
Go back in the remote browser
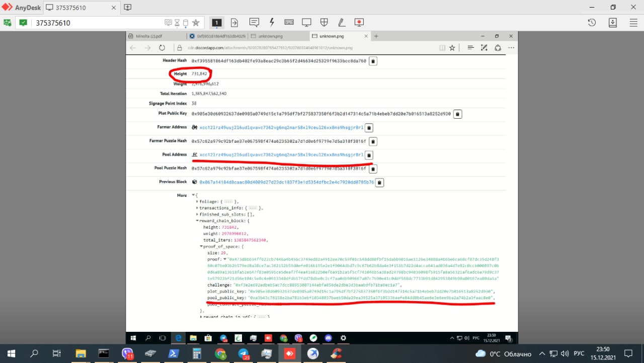133,48
